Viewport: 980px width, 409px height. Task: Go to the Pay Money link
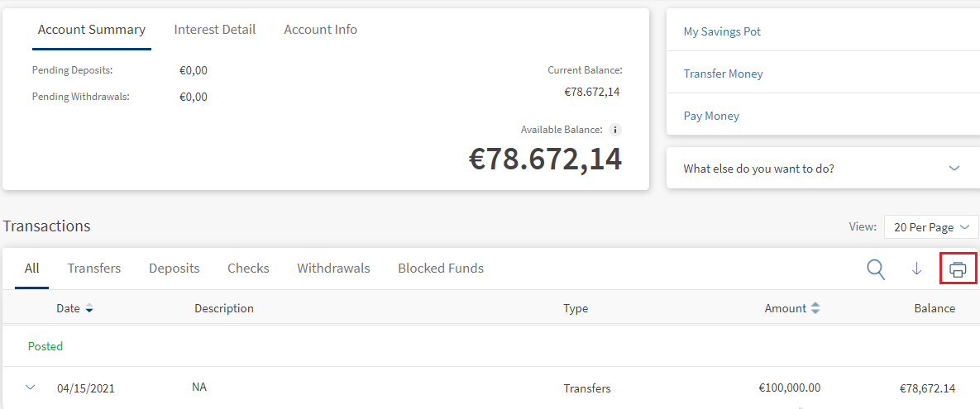(x=711, y=116)
